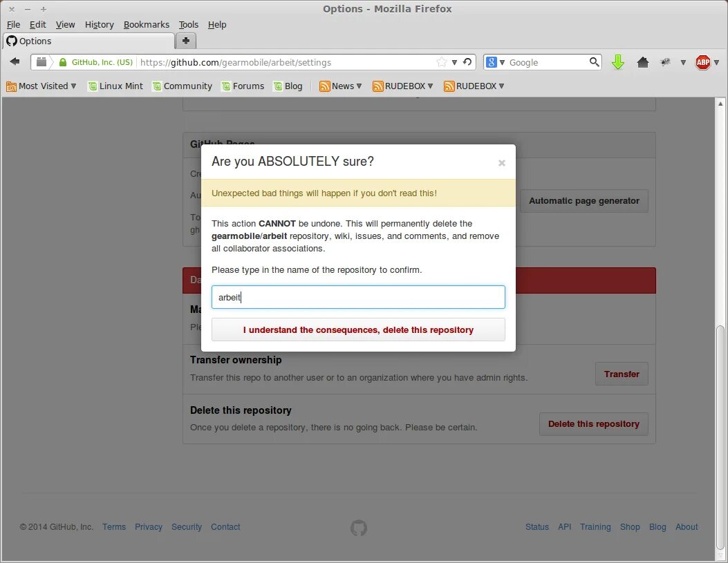Expand the News feed bookmark
This screenshot has width=728, height=563.
(340, 86)
